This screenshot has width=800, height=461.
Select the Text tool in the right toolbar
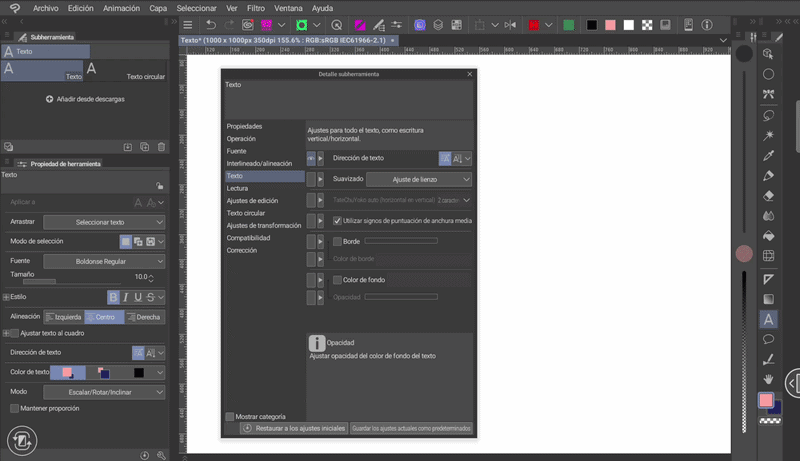point(768,320)
